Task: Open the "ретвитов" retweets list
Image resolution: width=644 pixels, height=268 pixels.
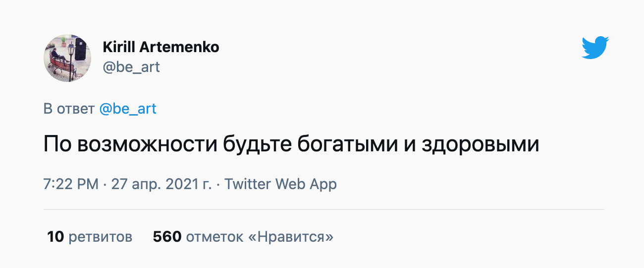Action: coord(101,237)
